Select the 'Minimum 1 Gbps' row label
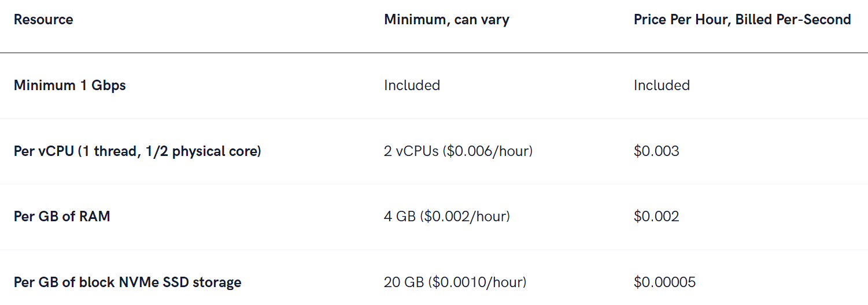 click(x=69, y=85)
